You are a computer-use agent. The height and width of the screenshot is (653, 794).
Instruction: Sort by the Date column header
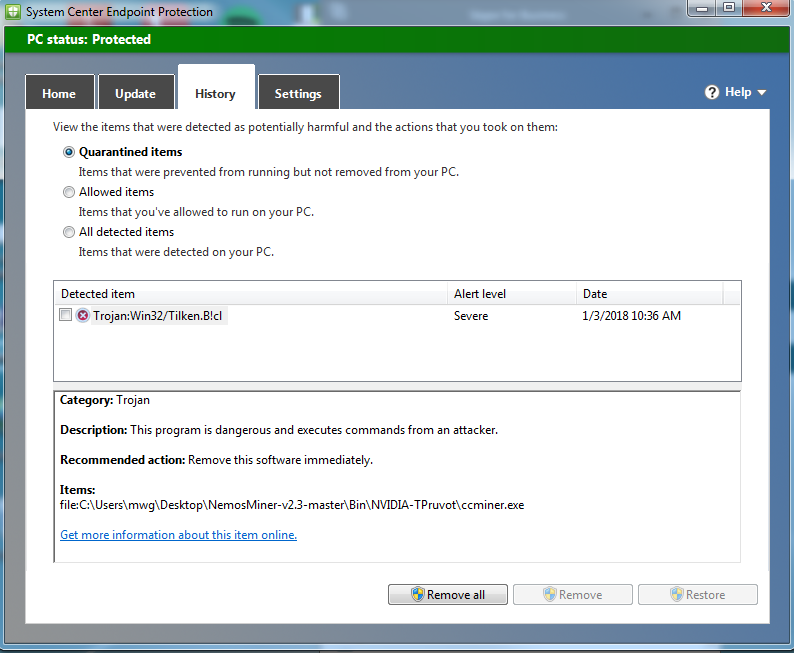(x=649, y=294)
